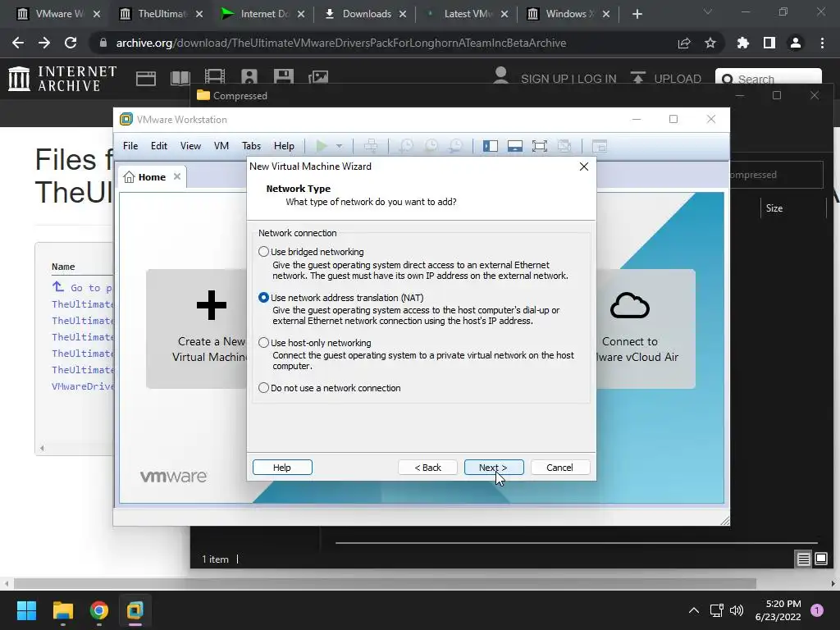The height and width of the screenshot is (630, 840).
Task: Click SIGN UP | LOG IN link
Action: click(568, 79)
